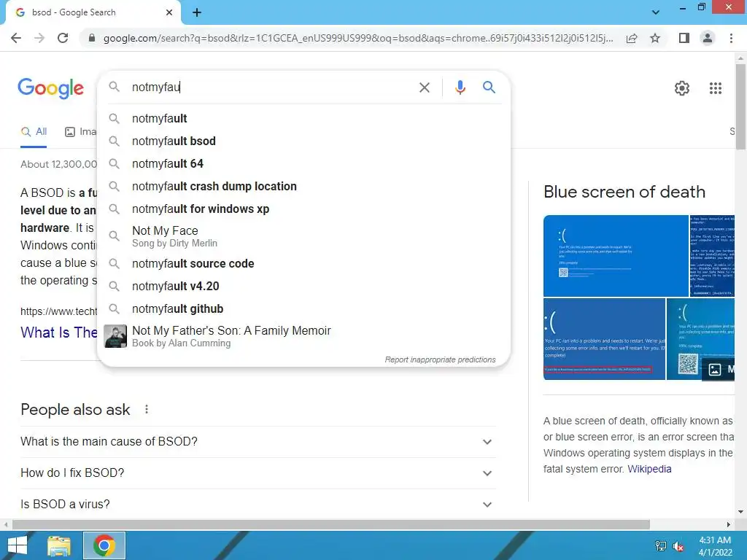Expand the 'Is BSOD a virus?' question

click(258, 505)
